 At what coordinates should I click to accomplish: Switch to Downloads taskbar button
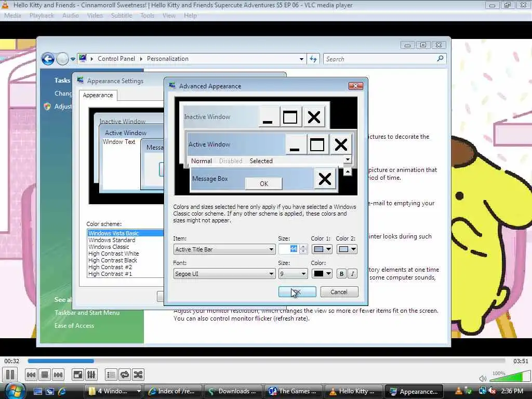click(x=233, y=391)
